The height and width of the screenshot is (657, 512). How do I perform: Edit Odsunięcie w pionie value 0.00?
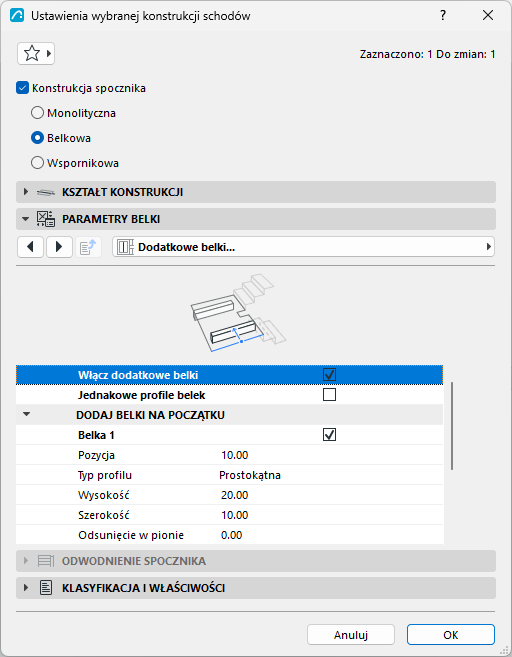tap(231, 535)
